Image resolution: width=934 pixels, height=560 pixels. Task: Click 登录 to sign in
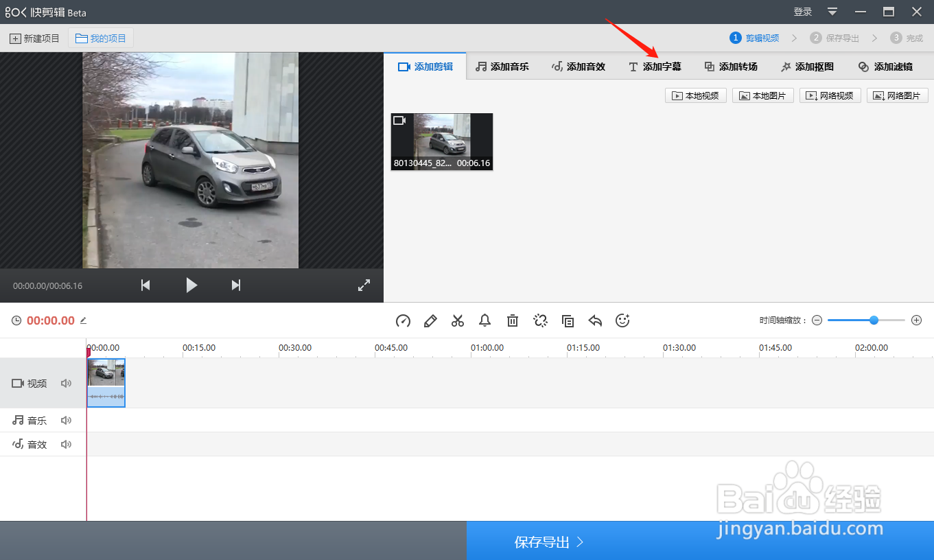coord(803,12)
